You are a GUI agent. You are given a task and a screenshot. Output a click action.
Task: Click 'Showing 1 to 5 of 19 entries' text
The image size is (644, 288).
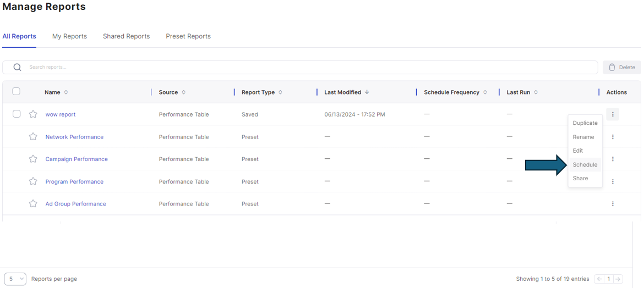pyautogui.click(x=553, y=279)
